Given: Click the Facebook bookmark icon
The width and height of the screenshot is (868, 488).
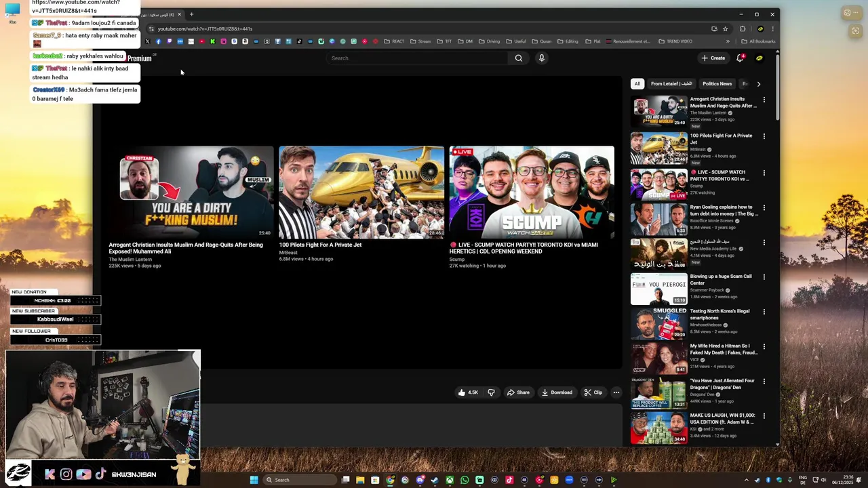Looking at the screenshot, I should [159, 41].
